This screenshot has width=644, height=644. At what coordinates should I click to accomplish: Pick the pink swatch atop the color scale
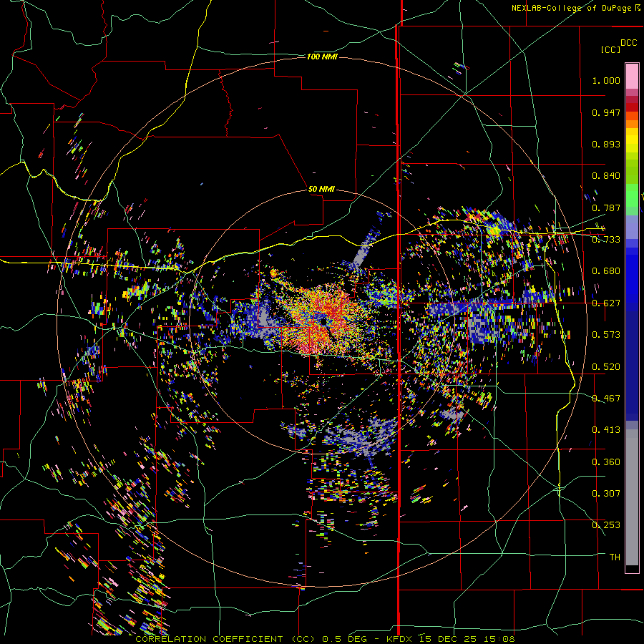tap(632, 76)
